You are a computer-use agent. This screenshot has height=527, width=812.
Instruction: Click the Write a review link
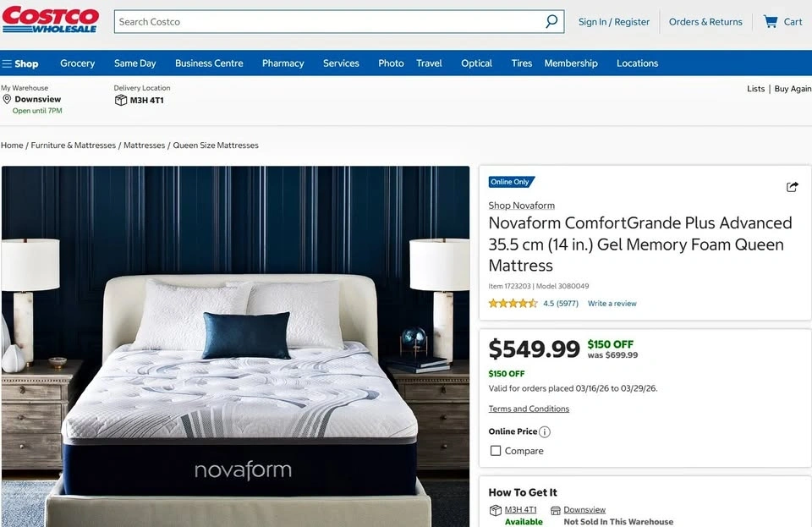(612, 304)
